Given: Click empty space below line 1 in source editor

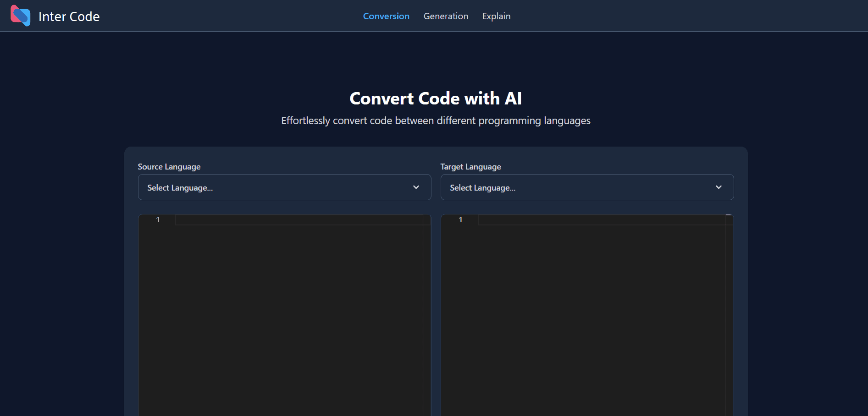Looking at the screenshot, I should pos(298,316).
